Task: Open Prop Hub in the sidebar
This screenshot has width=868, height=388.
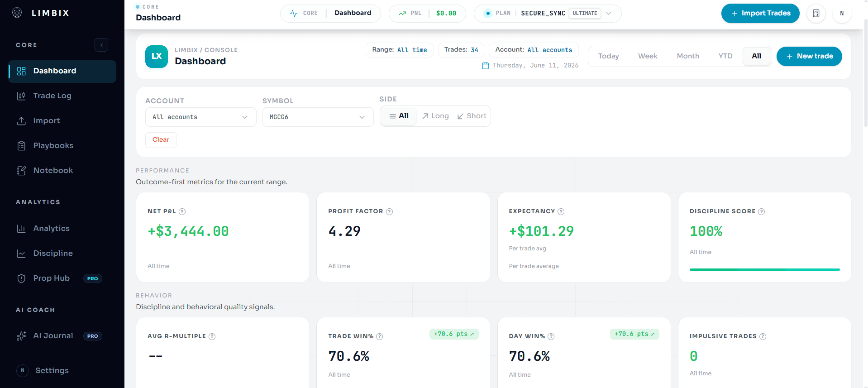Action: pyautogui.click(x=62, y=278)
